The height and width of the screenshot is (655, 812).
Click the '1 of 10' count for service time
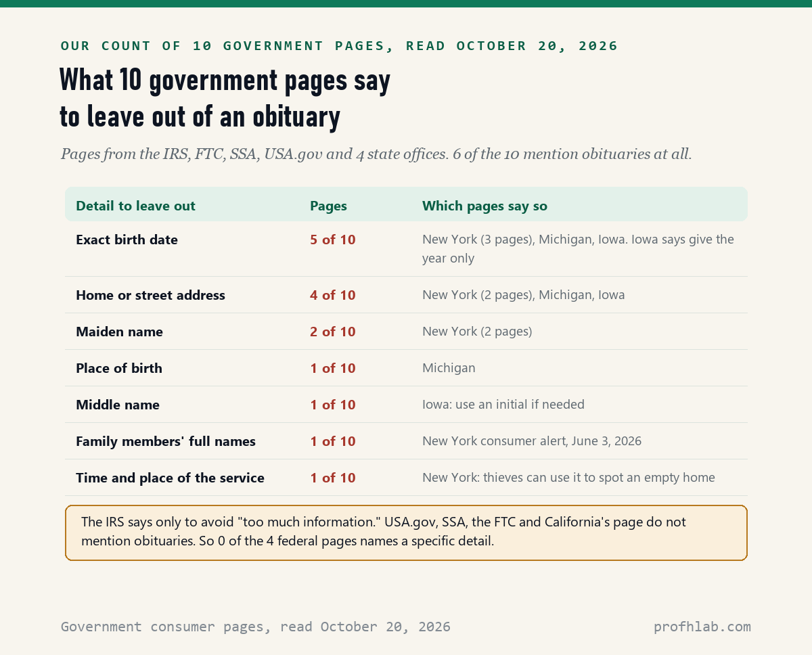(x=332, y=478)
